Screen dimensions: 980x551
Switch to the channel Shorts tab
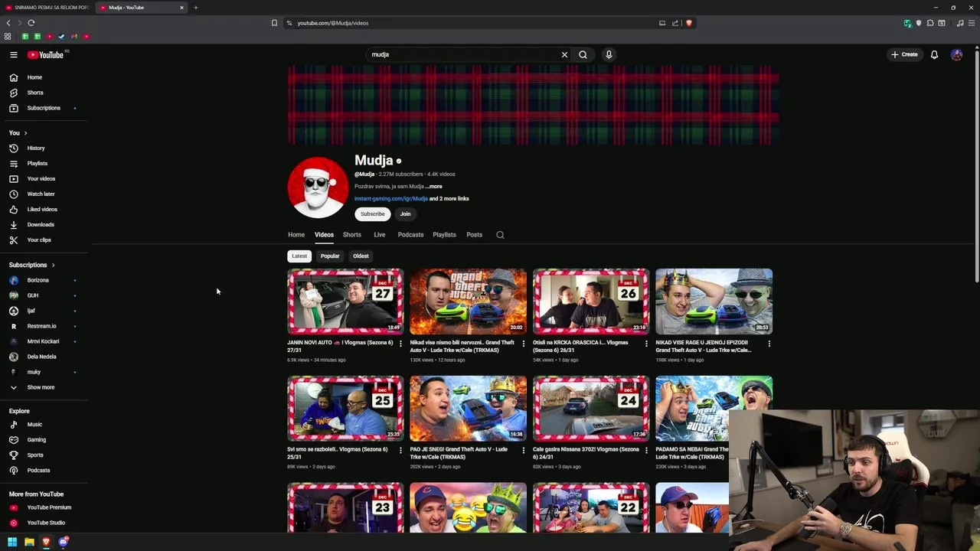point(351,235)
